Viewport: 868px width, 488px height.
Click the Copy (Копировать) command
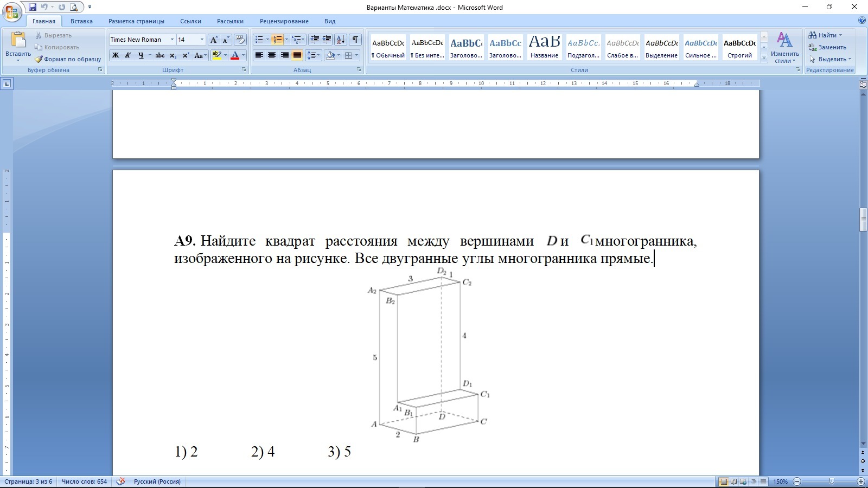point(57,47)
